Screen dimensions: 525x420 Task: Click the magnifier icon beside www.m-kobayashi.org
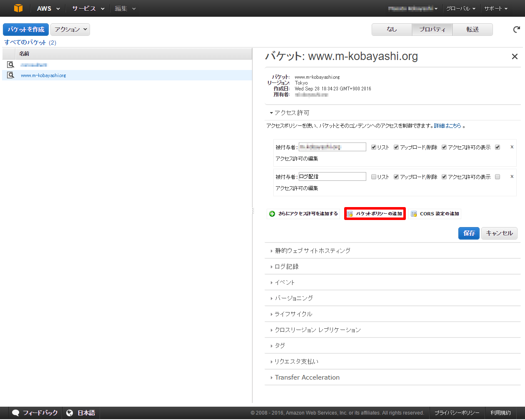[x=11, y=75]
